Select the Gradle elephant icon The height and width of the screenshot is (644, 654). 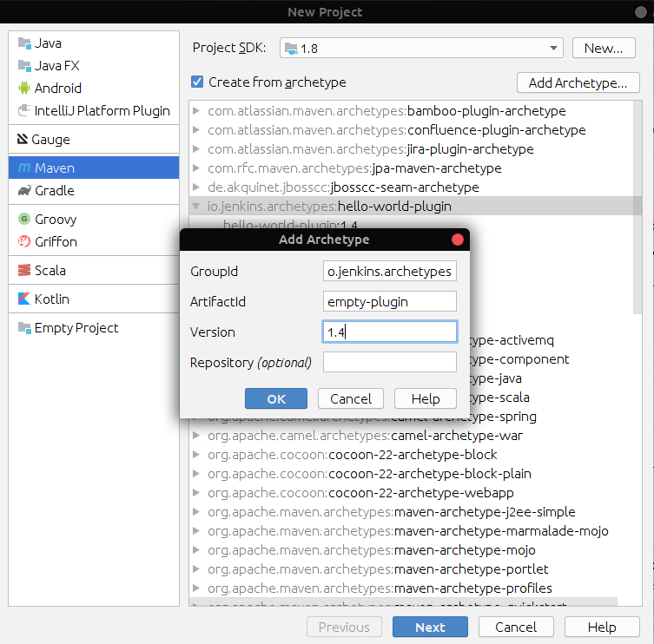click(x=24, y=190)
